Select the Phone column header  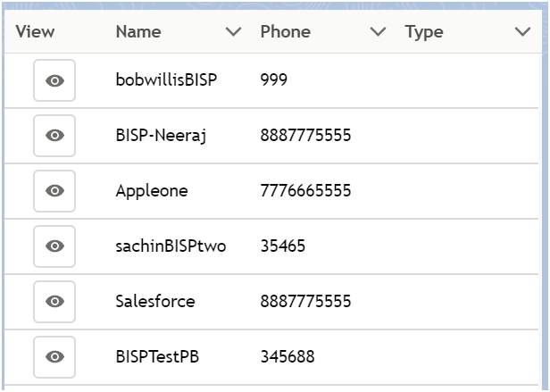click(286, 31)
